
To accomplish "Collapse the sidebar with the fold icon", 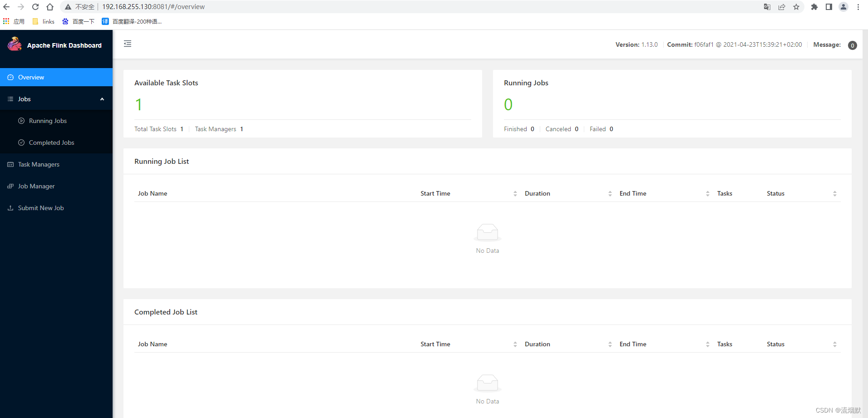I will pyautogui.click(x=128, y=44).
